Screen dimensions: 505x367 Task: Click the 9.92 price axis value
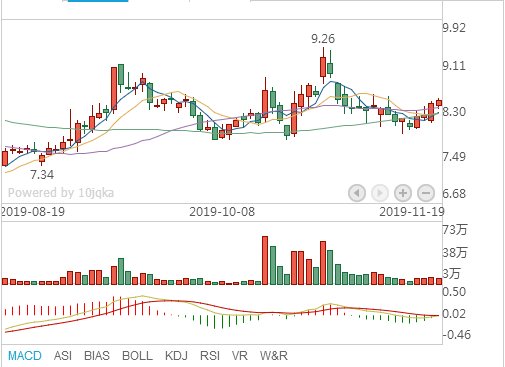coord(454,27)
